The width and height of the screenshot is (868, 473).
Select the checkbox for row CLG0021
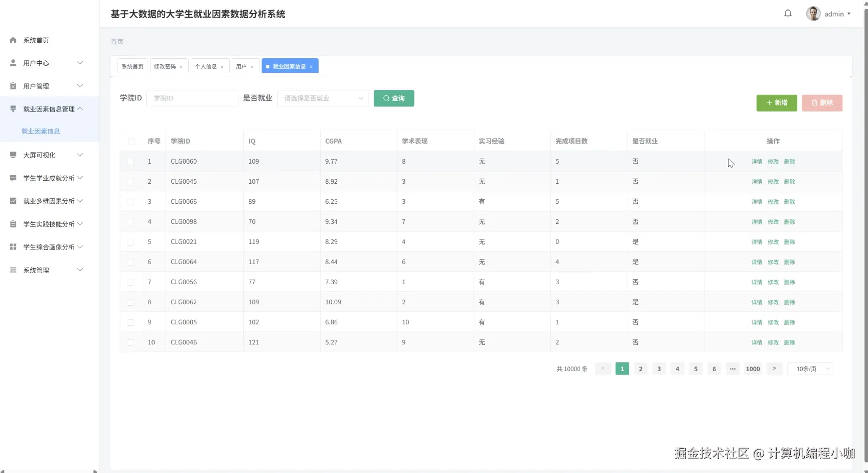[x=130, y=242]
